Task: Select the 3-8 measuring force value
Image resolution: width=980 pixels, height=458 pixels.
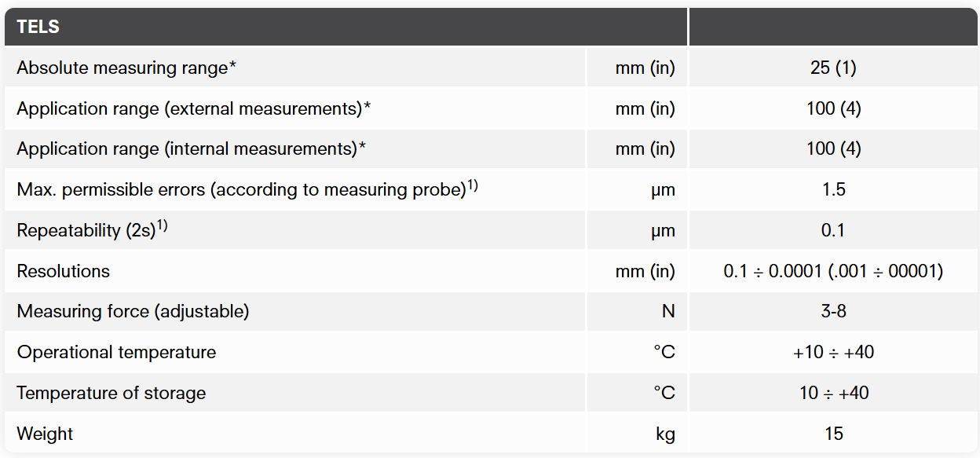Action: (x=833, y=312)
